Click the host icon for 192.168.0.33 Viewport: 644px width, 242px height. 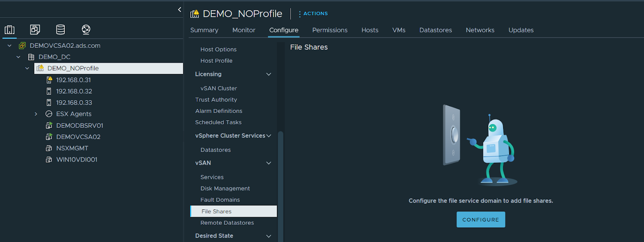point(49,103)
